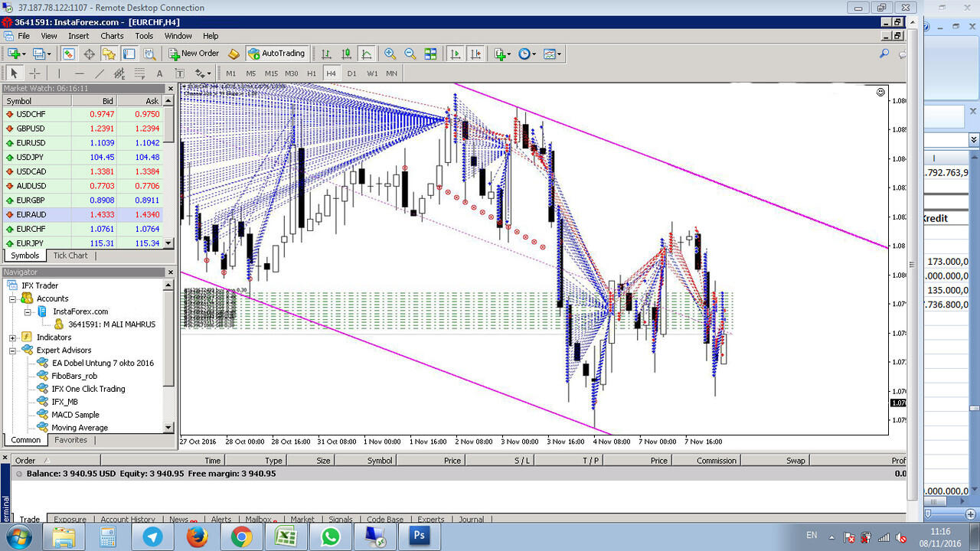Select MACD Sample expert advisor
Image resolution: width=980 pixels, height=551 pixels.
click(x=75, y=415)
